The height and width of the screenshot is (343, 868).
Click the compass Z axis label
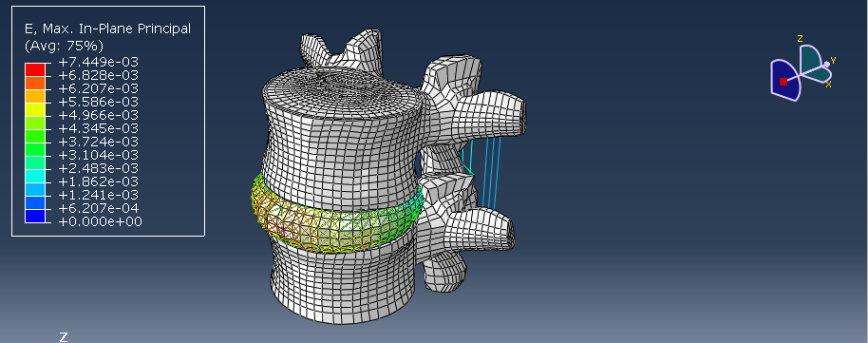(800, 38)
